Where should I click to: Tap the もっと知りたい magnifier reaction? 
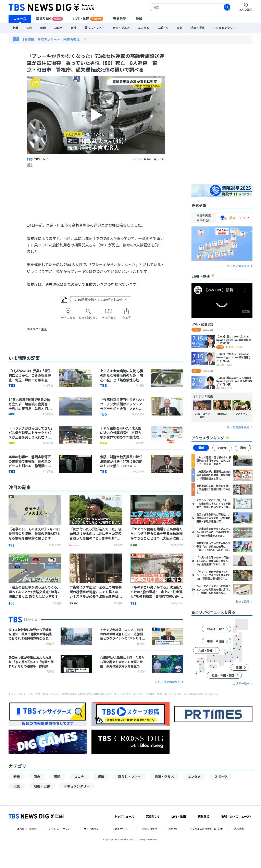click(88, 313)
